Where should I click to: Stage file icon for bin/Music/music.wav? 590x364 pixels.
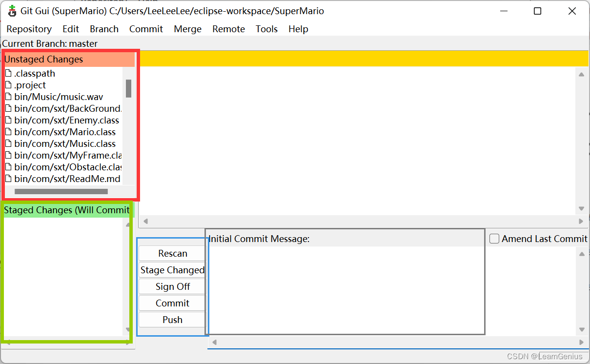(x=8, y=97)
